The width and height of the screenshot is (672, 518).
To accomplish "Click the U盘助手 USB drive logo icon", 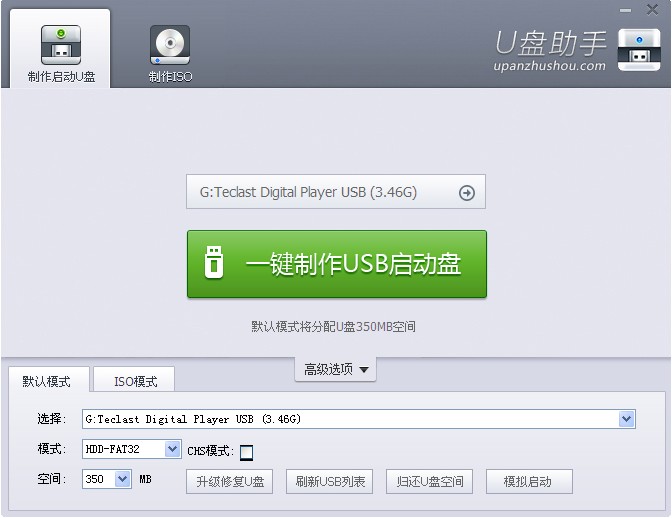I will (x=639, y=49).
